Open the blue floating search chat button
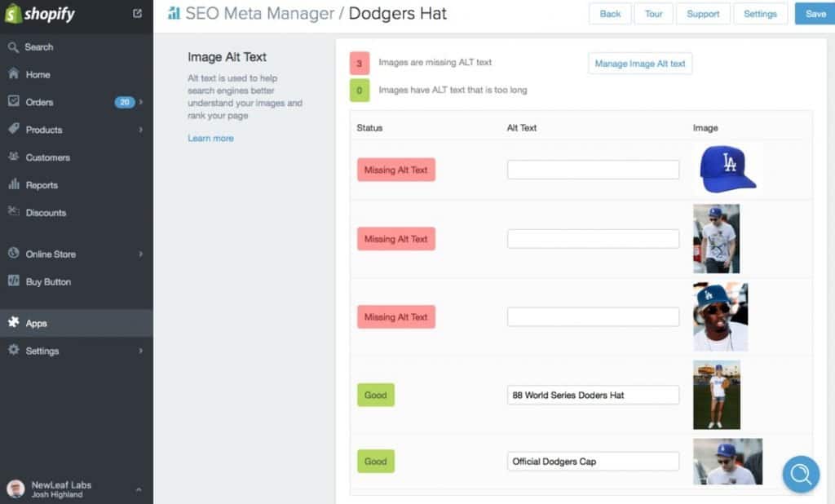Image resolution: width=835 pixels, height=504 pixels. pyautogui.click(x=801, y=474)
